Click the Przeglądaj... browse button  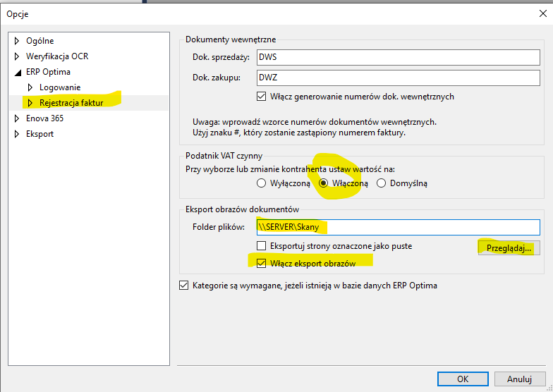(509, 248)
